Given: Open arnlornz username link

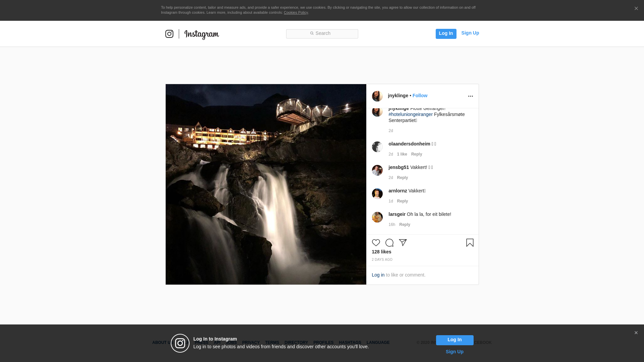Looking at the screenshot, I should [x=397, y=191].
